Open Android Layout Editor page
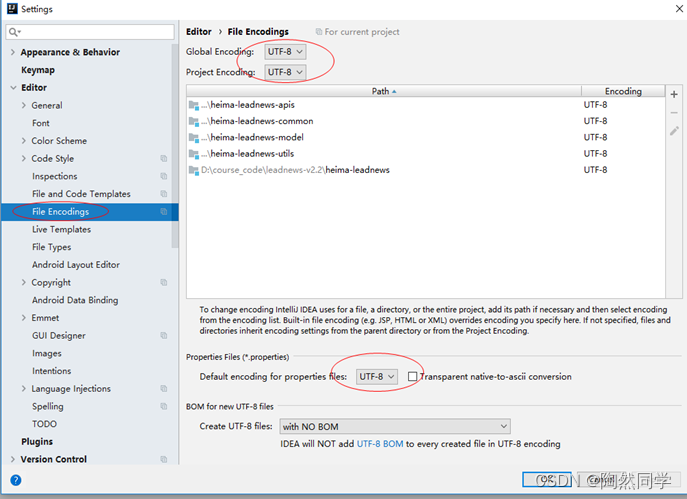This screenshot has width=687, height=499. (76, 265)
